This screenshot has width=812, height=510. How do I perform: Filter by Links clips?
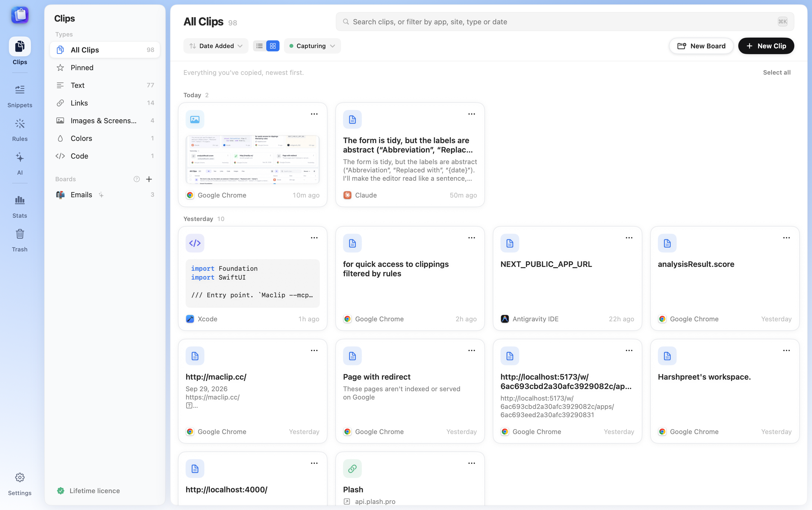click(x=105, y=103)
